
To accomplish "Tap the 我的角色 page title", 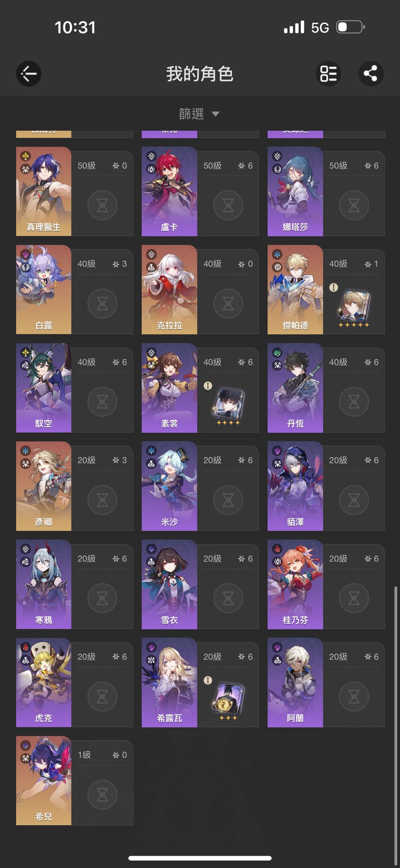I will point(199,74).
